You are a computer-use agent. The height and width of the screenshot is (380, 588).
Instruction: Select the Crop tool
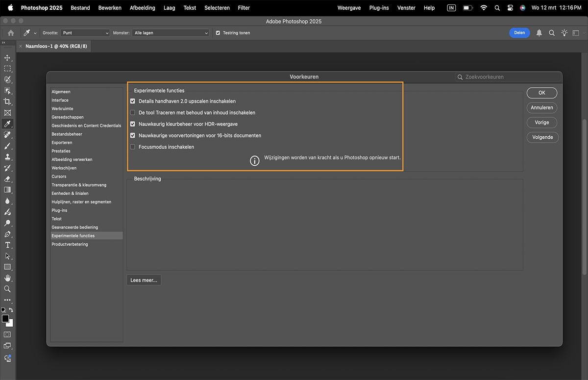point(7,101)
